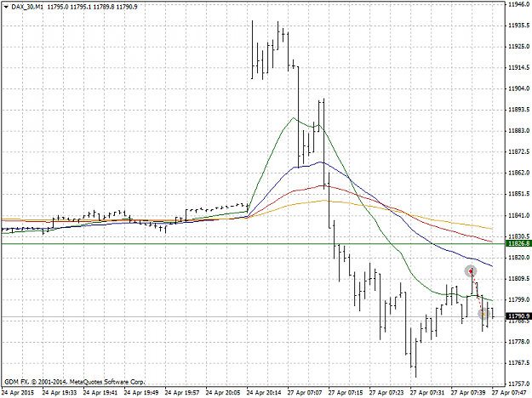Click the 11914.5 price axis label
This screenshot has height=398, width=532.
click(518, 68)
